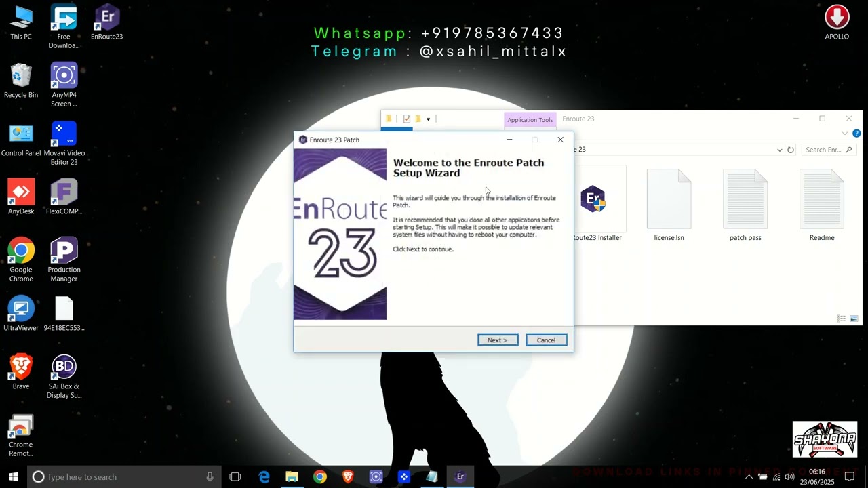Open the notification Action Center
The height and width of the screenshot is (488, 868).
click(x=849, y=477)
